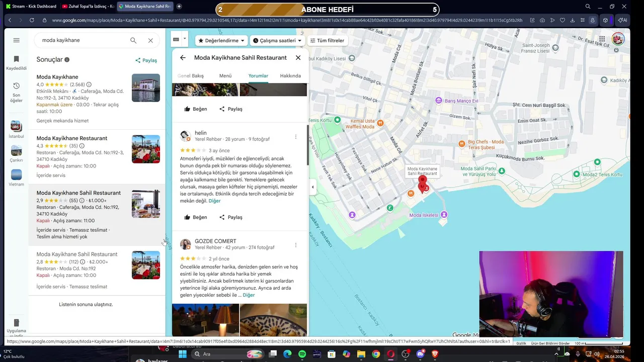The height and width of the screenshot is (362, 644).
Task: Switch to Stream - Kick Dashboard tab
Action: 31,7
